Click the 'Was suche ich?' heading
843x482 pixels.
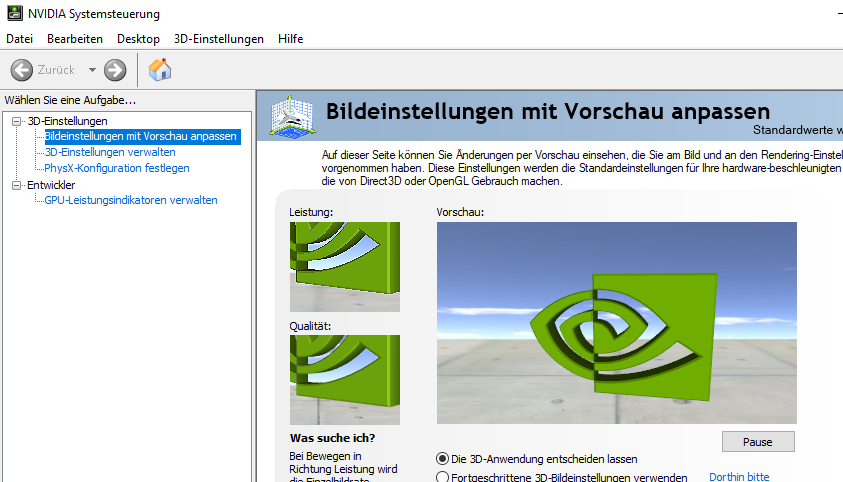pyautogui.click(x=332, y=438)
